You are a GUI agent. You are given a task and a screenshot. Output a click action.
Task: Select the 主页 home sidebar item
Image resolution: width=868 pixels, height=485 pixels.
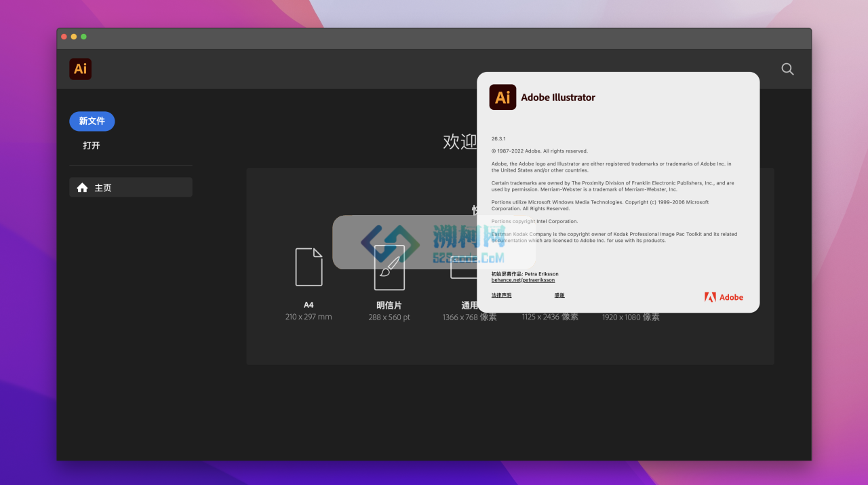click(131, 187)
